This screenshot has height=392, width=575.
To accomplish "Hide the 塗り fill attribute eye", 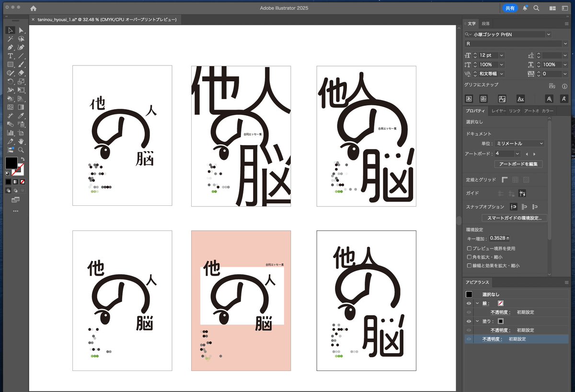I will point(469,321).
